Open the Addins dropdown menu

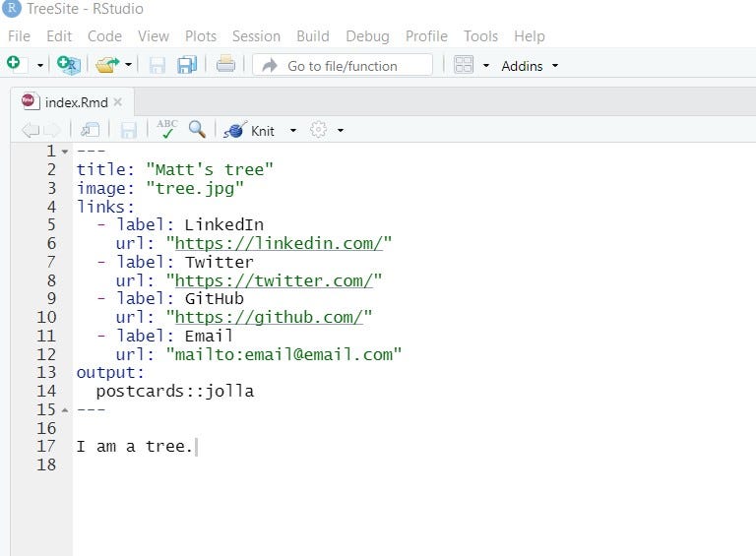tap(530, 66)
